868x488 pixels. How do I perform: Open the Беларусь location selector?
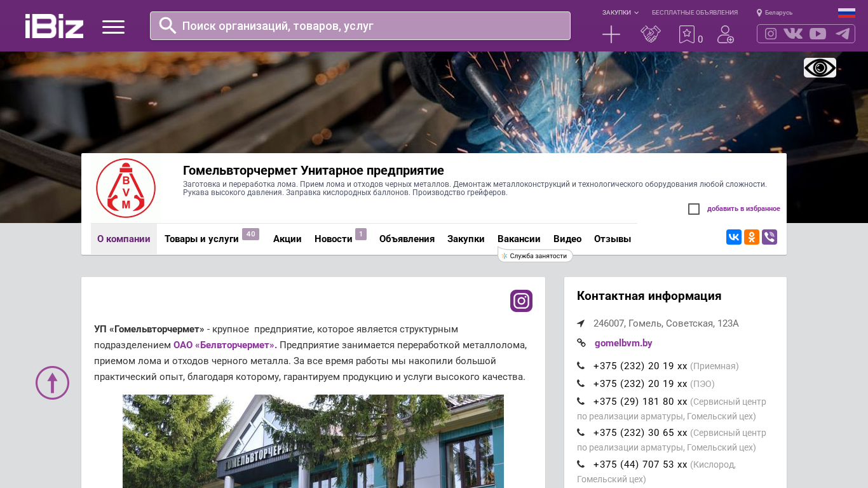(775, 13)
